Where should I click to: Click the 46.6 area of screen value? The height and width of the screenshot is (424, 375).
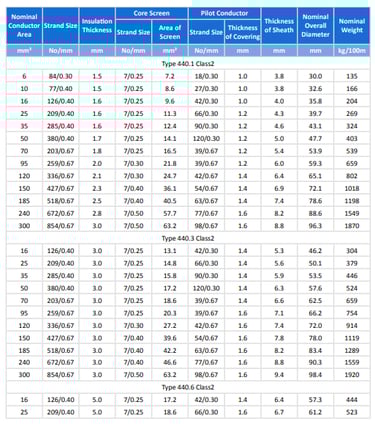pos(170,362)
